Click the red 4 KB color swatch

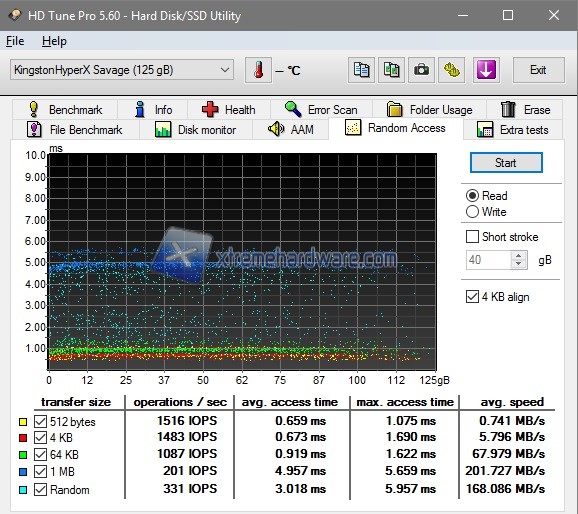point(22,438)
